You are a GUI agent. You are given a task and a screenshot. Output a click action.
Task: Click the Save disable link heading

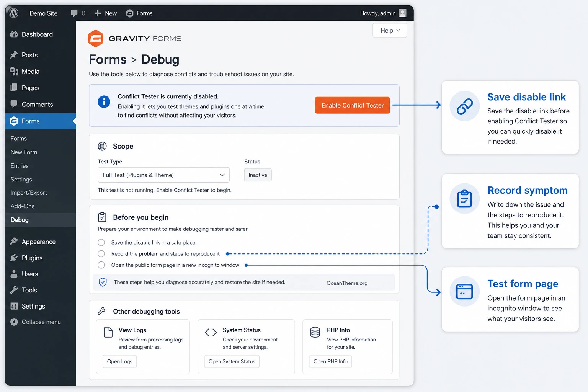pyautogui.click(x=526, y=97)
